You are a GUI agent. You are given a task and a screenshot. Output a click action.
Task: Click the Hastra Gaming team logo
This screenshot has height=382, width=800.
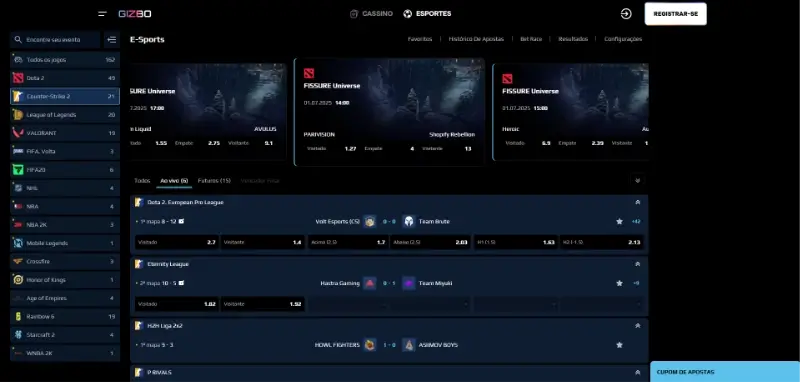click(x=370, y=283)
